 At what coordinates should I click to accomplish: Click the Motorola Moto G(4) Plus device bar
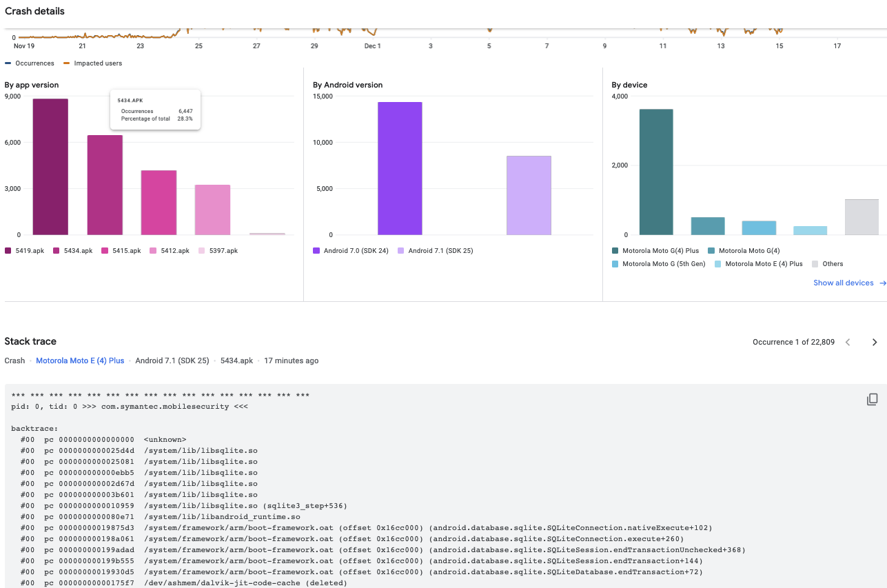(x=656, y=172)
